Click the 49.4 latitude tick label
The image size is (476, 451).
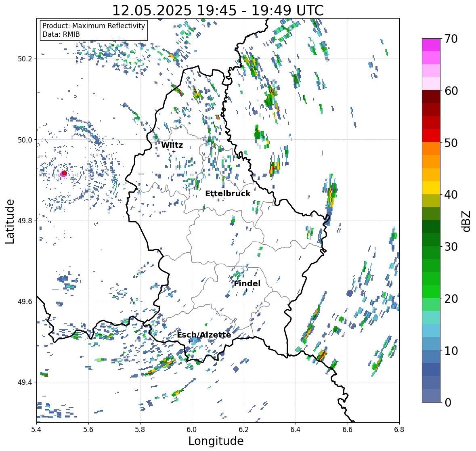[25, 382]
